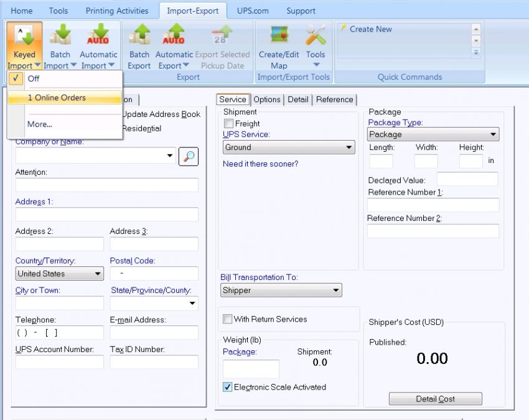Viewport: 529px width, 420px height.
Task: Open Create/Edit Map tool
Action: [x=278, y=34]
